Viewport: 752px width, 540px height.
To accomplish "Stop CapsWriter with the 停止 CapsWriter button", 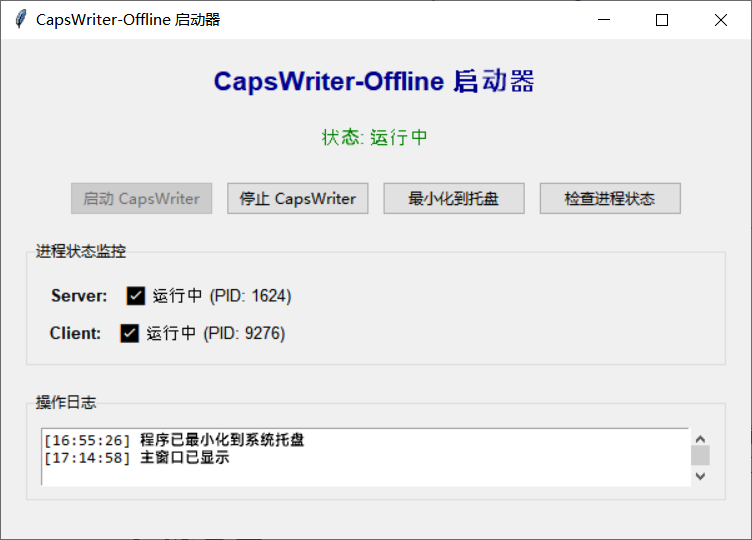I will pyautogui.click(x=298, y=198).
